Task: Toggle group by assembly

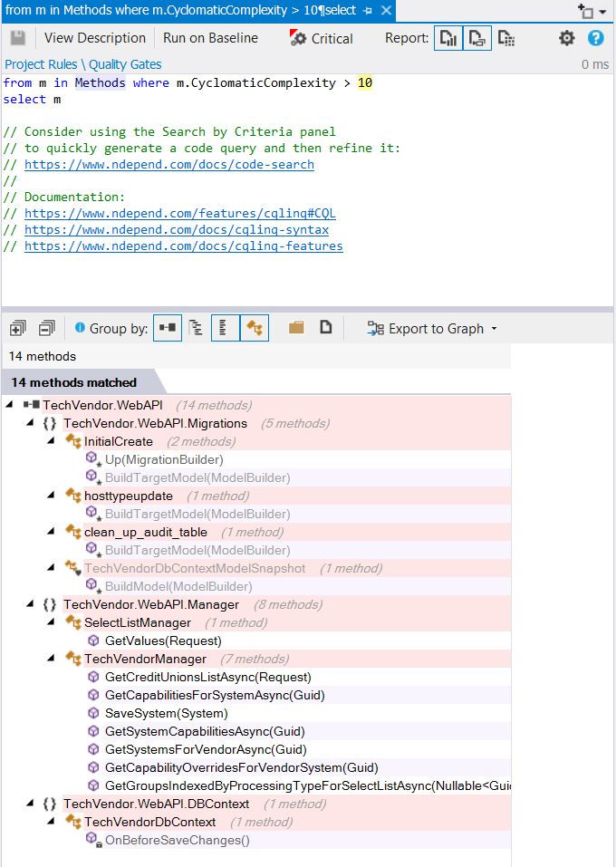Action: tap(168, 328)
